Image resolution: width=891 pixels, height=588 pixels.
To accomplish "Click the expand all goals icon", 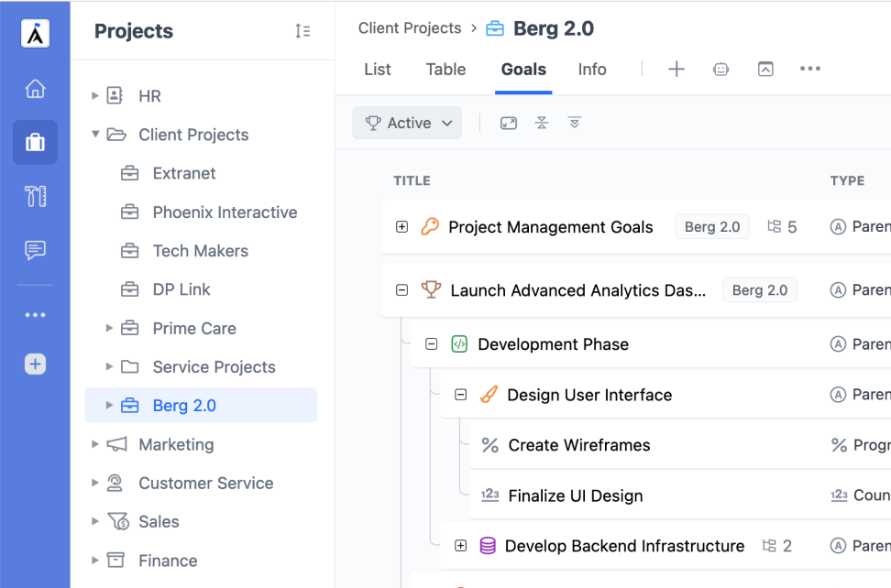I will coord(575,123).
